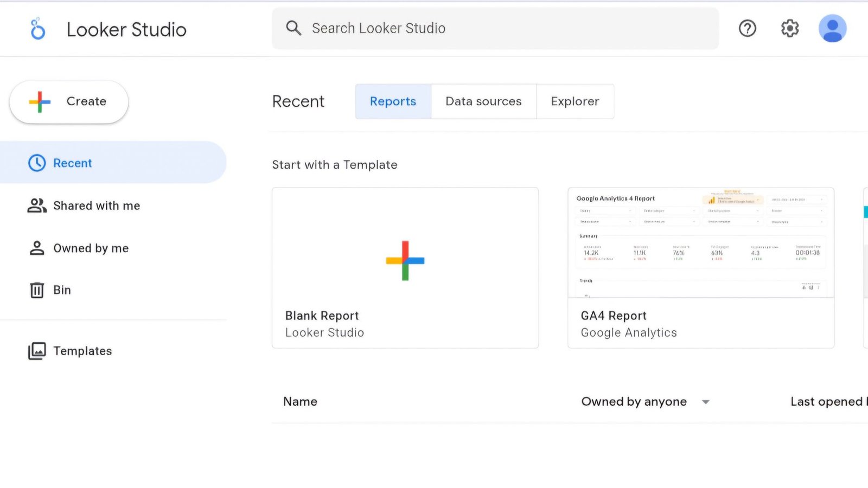Select the Recent clock icon in sidebar

pyautogui.click(x=36, y=163)
